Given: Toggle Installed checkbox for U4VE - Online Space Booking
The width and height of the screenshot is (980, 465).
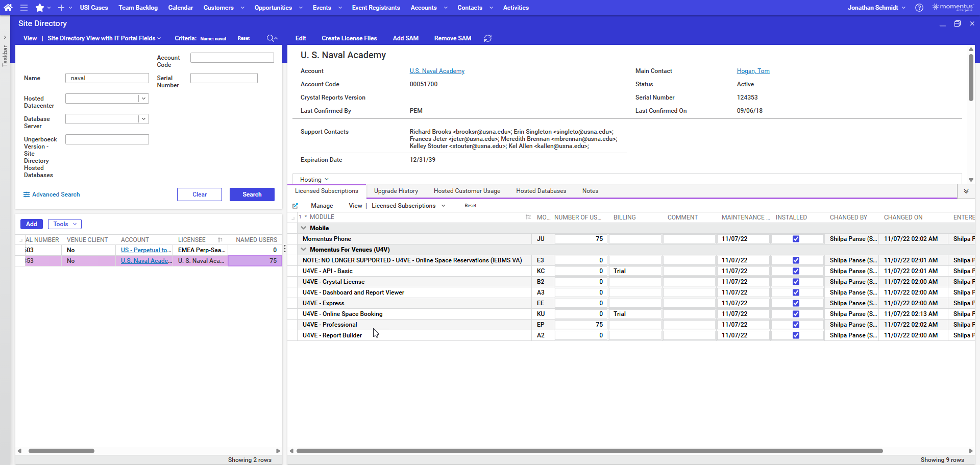Looking at the screenshot, I should tap(796, 314).
